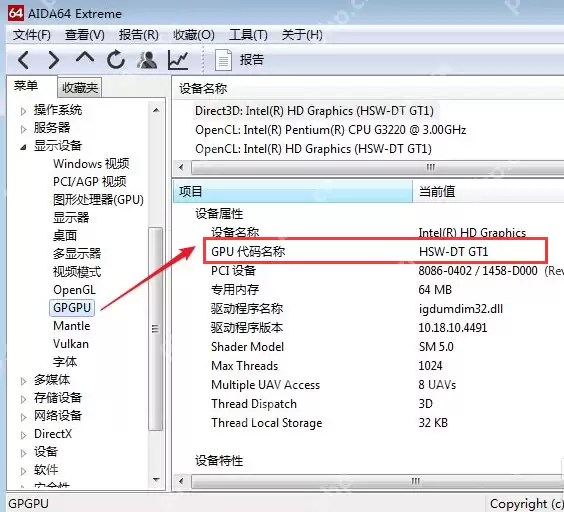Click the 设备名称 column header in top list
This screenshot has width=564, height=512.
pyautogui.click(x=203, y=89)
